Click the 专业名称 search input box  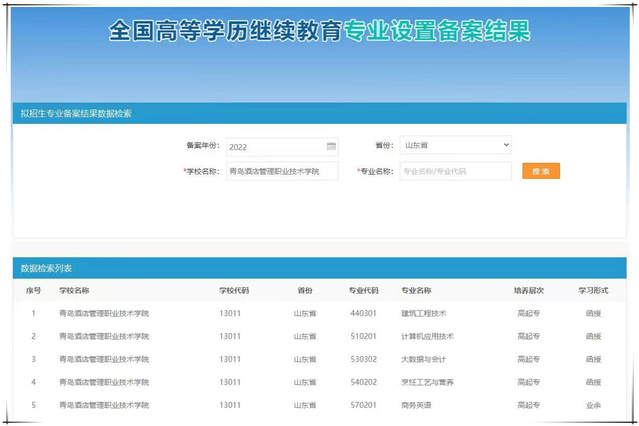coord(455,171)
